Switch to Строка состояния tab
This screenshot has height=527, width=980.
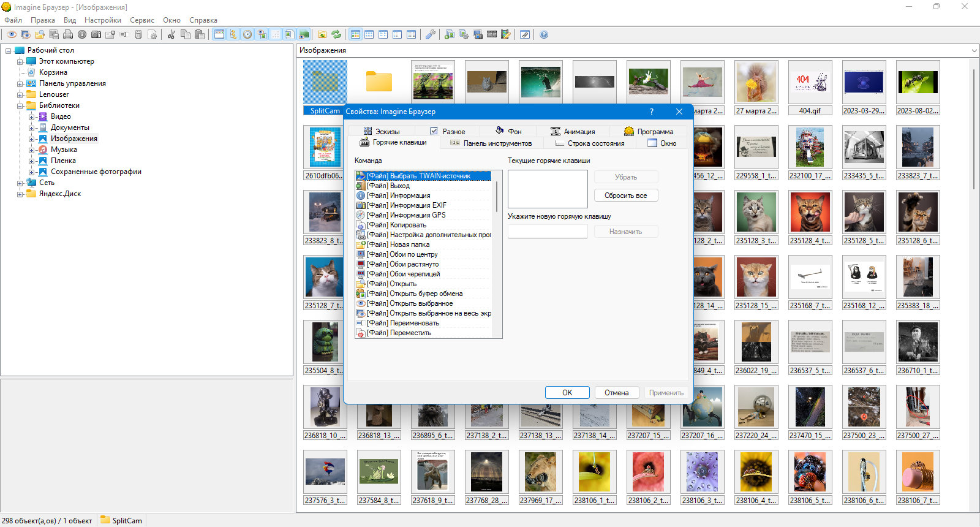tap(590, 143)
